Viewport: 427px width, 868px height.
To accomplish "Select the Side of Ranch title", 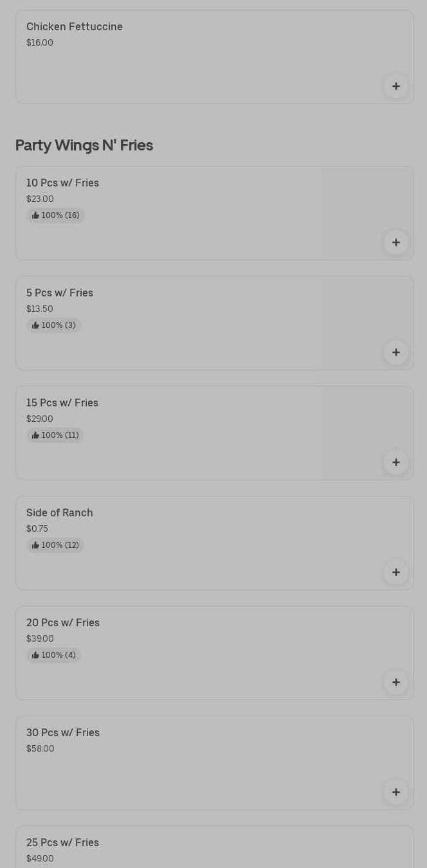I will click(x=60, y=513).
